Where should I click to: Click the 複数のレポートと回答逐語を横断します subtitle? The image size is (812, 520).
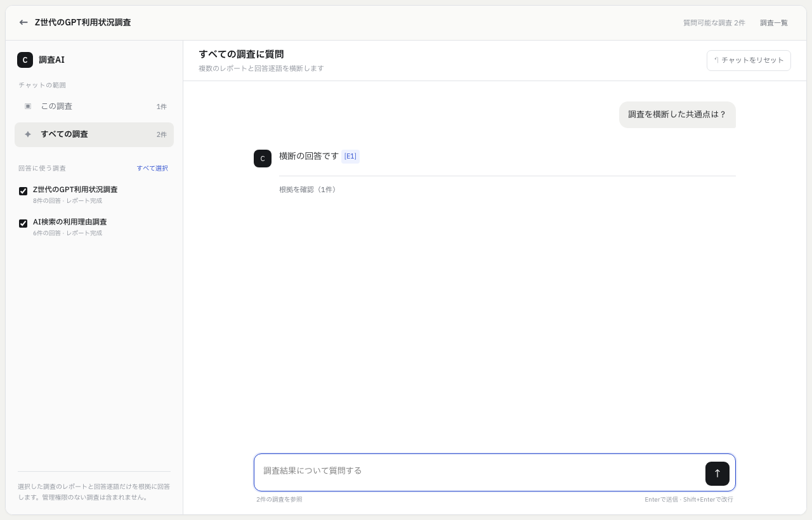(x=261, y=68)
